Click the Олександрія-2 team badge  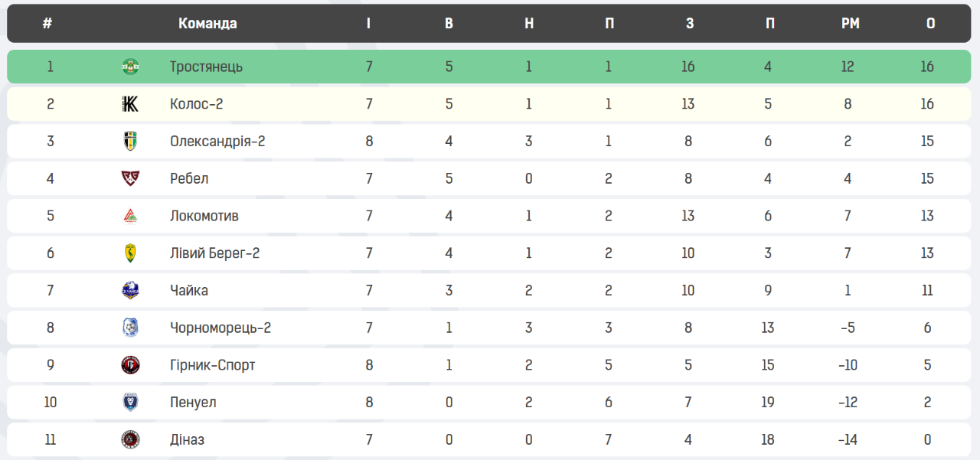(x=131, y=142)
